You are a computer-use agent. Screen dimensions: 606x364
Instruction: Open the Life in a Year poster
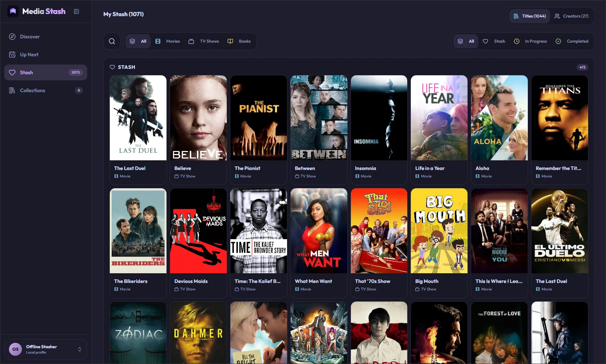(439, 118)
